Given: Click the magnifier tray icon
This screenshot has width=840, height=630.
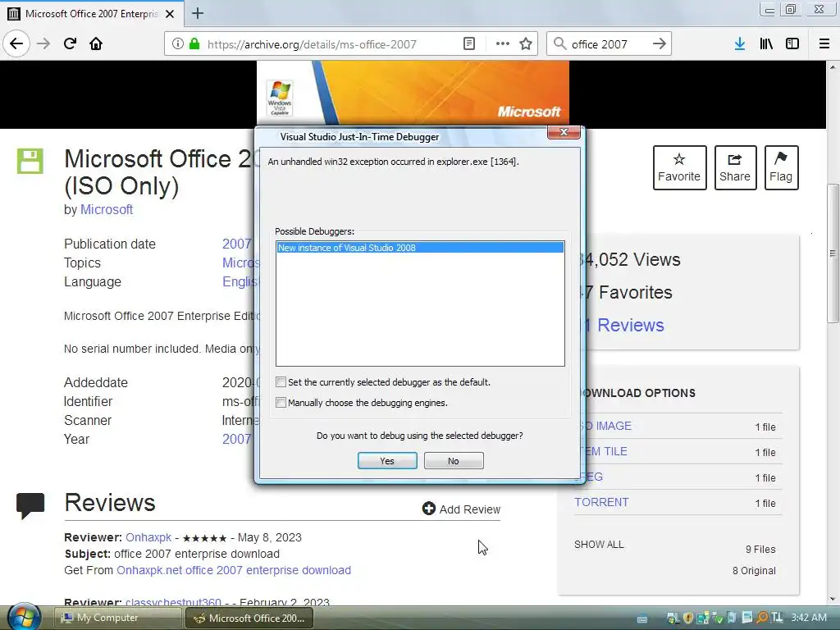Looking at the screenshot, I should [x=762, y=618].
